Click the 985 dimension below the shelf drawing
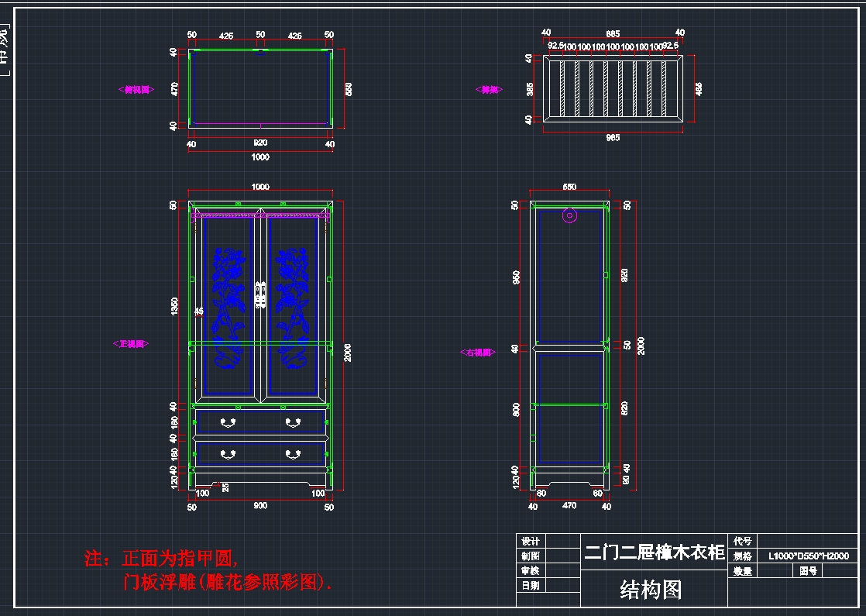 click(x=613, y=138)
